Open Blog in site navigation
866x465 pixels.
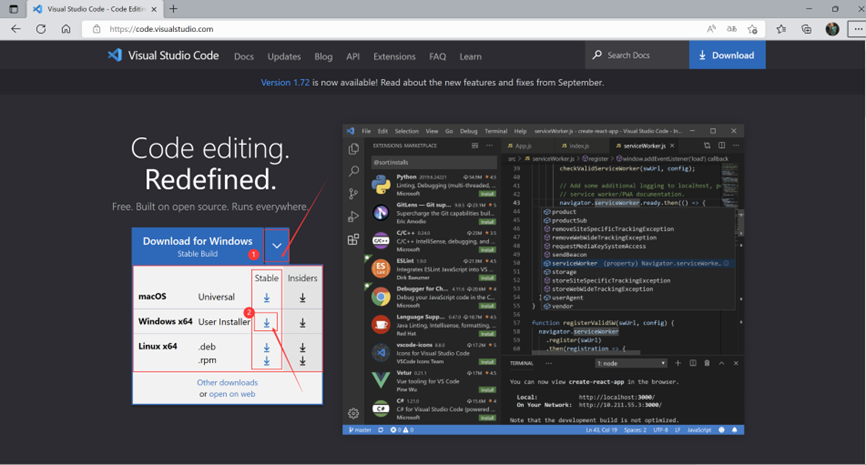pos(323,56)
